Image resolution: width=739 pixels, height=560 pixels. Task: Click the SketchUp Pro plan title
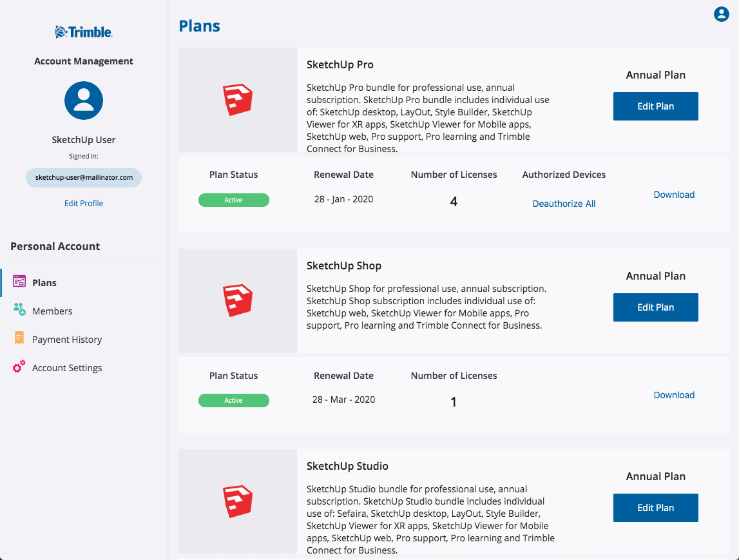point(340,64)
